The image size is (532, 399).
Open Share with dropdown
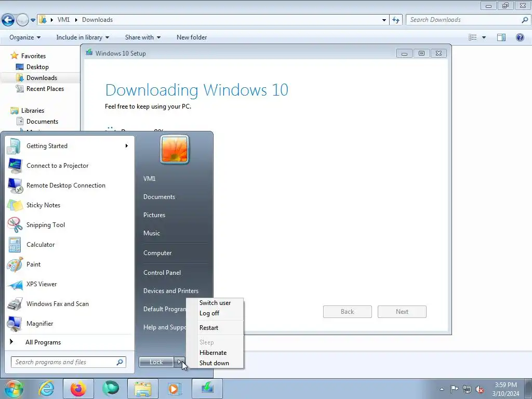pos(143,37)
